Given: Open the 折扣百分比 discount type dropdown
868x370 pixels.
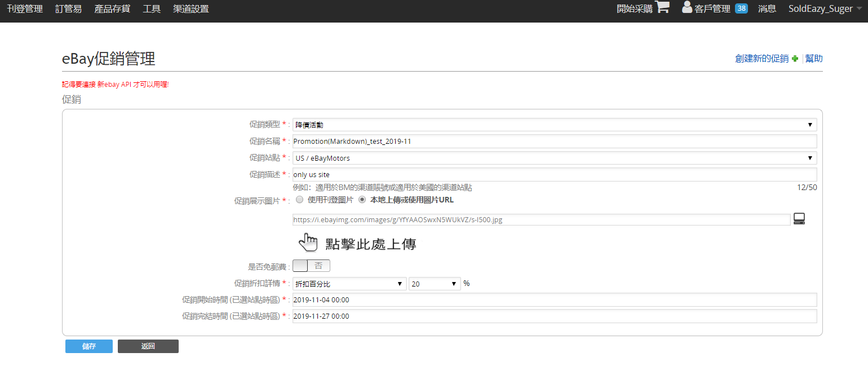Looking at the screenshot, I should tap(349, 284).
